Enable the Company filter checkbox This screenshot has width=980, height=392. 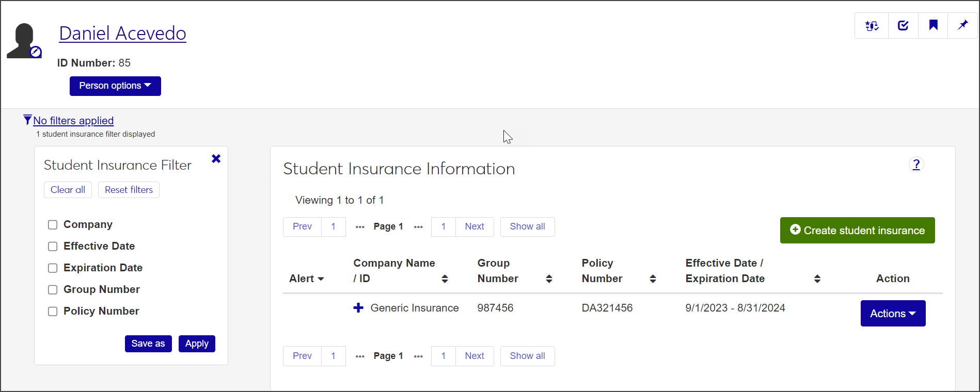(53, 225)
